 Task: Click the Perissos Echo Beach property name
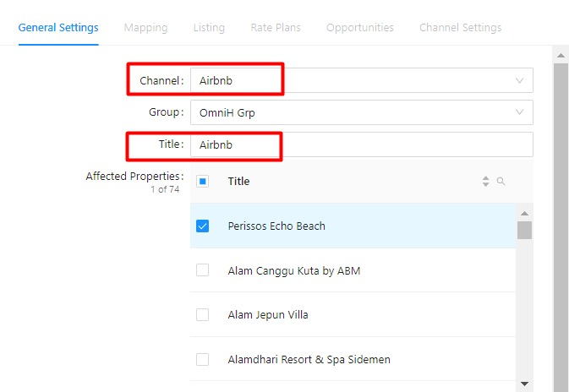[x=276, y=226]
